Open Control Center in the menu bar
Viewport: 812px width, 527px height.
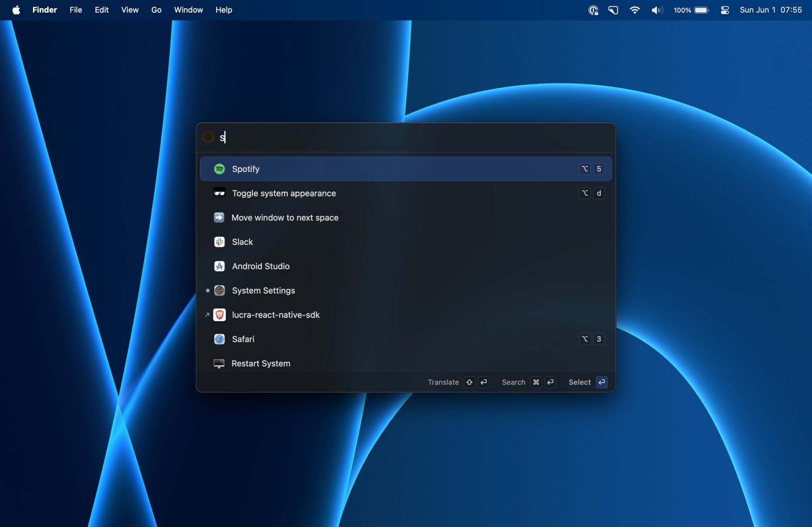725,10
